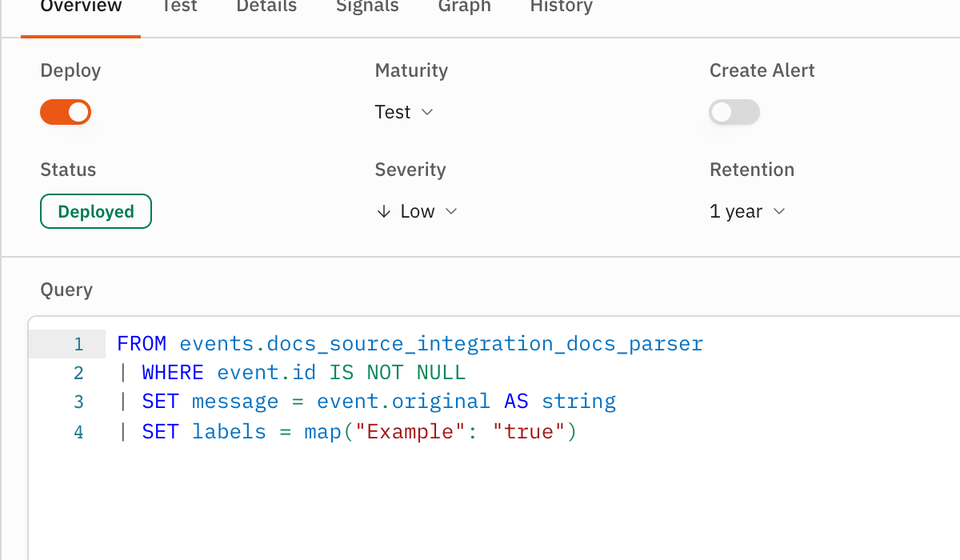Click the 'string' type on line 3

point(578,402)
